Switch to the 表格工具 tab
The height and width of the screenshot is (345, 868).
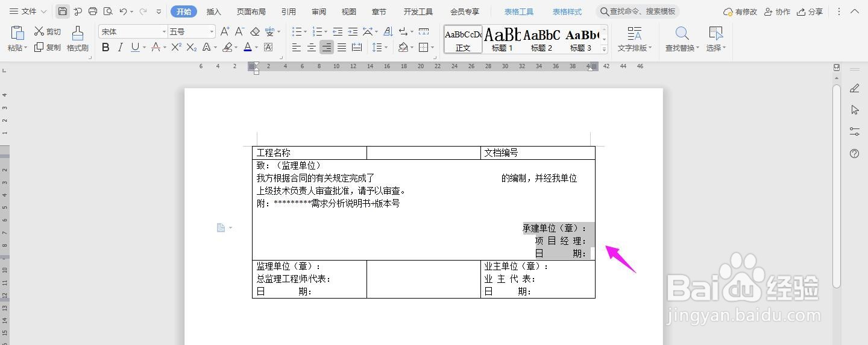519,11
